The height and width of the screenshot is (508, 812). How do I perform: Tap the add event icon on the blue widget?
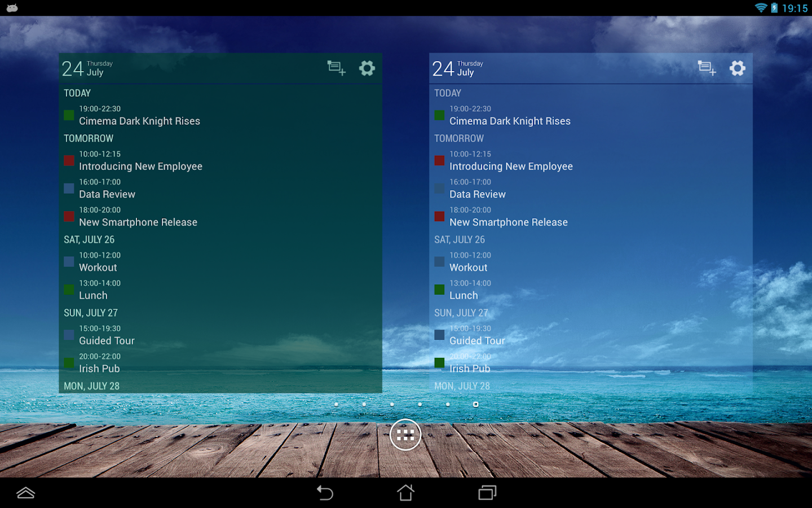point(707,68)
